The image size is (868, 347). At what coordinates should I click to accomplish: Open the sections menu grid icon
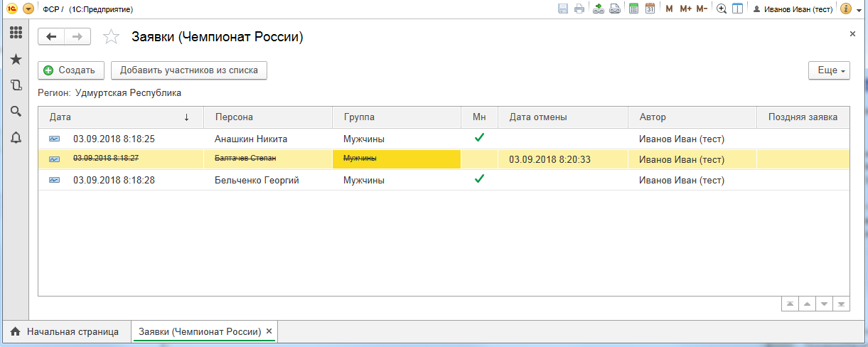point(16,33)
